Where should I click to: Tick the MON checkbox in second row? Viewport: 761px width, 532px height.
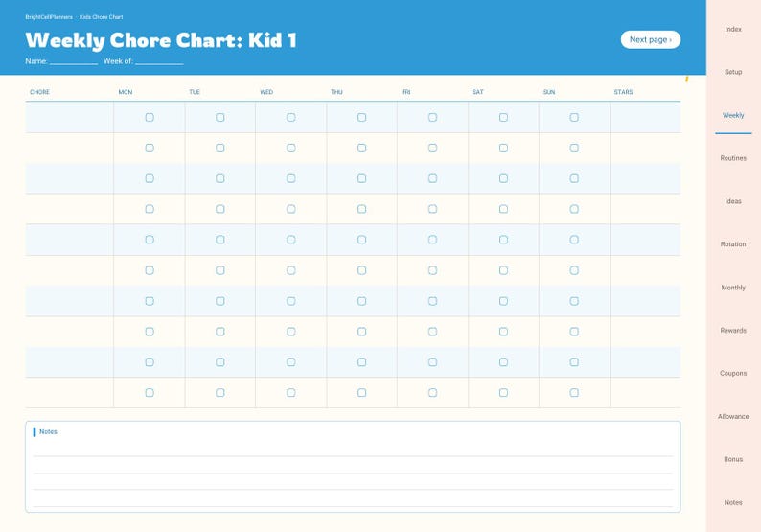(x=150, y=148)
